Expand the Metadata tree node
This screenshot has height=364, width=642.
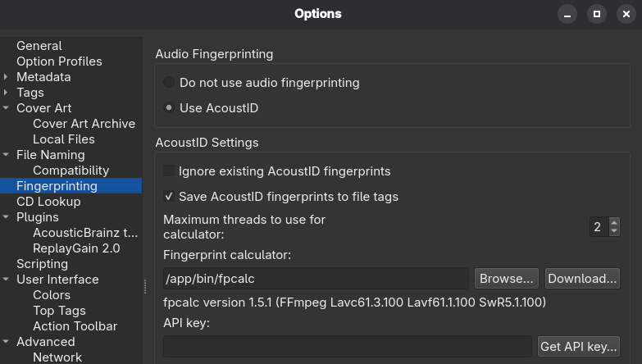point(7,77)
